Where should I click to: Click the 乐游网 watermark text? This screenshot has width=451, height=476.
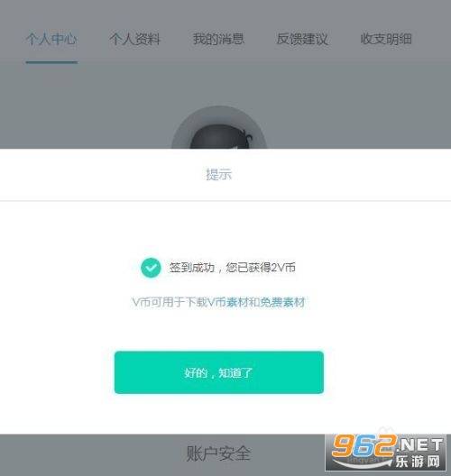(x=418, y=462)
